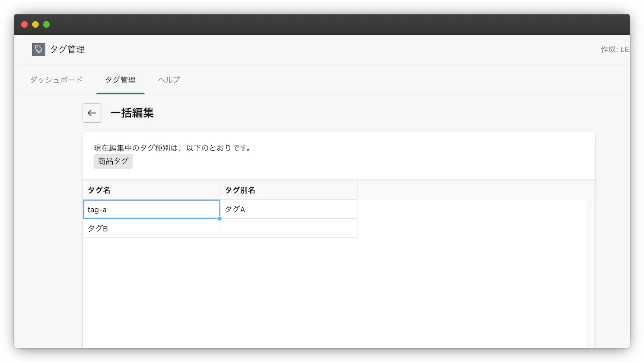Minimize the window with yellow button
The height and width of the screenshot is (362, 644).
pos(35,25)
